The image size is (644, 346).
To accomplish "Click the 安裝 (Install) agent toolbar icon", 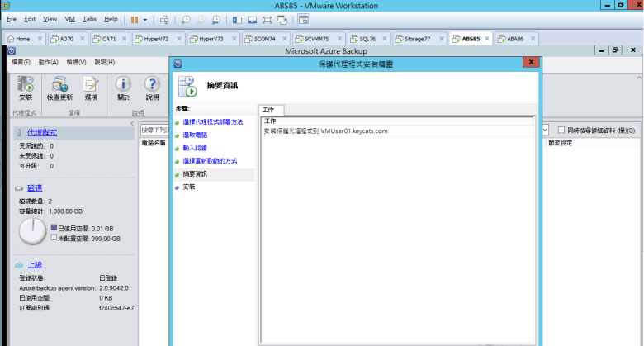I will 26,87.
